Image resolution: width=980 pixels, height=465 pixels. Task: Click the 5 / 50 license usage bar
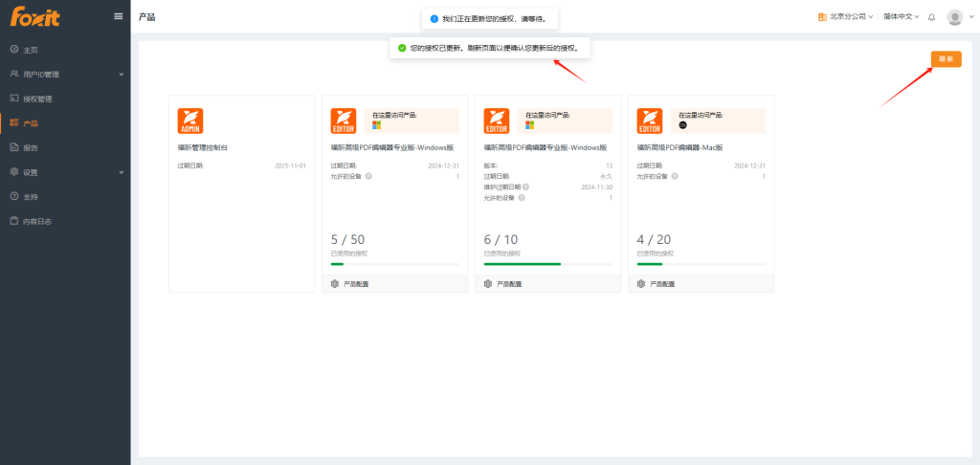coord(395,264)
